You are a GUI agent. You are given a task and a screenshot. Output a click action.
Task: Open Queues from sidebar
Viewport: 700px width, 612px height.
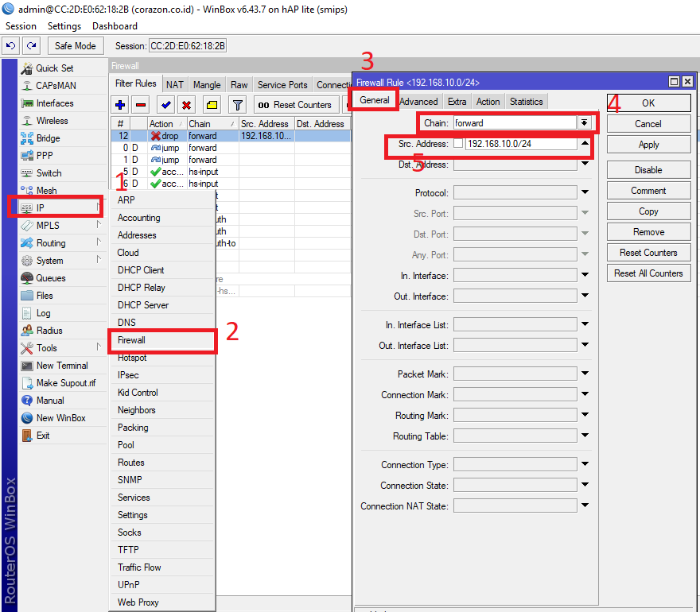50,278
